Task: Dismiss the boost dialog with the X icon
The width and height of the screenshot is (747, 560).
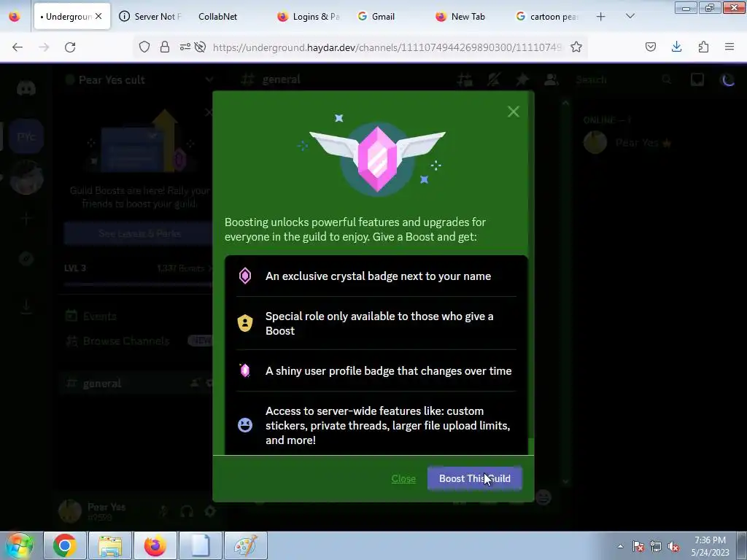Action: pyautogui.click(x=513, y=112)
